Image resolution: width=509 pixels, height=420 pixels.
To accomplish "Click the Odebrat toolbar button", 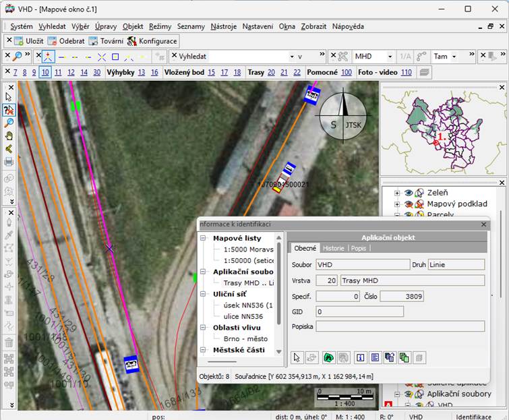I will [x=65, y=41].
